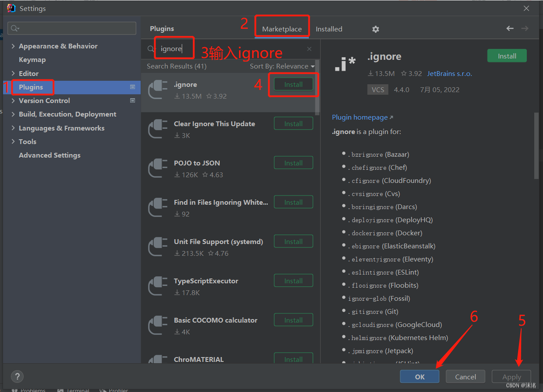This screenshot has width=543, height=392.
Task: Expand Appearance & Behavior settings
Action: click(13, 46)
